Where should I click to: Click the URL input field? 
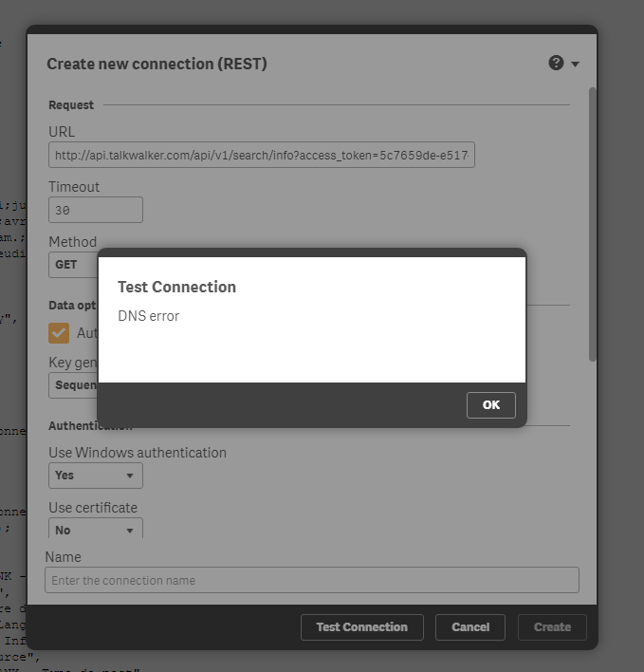click(262, 155)
